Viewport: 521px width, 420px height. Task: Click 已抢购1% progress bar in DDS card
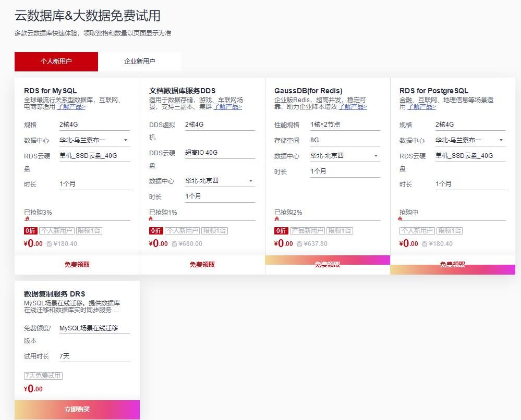click(x=202, y=220)
